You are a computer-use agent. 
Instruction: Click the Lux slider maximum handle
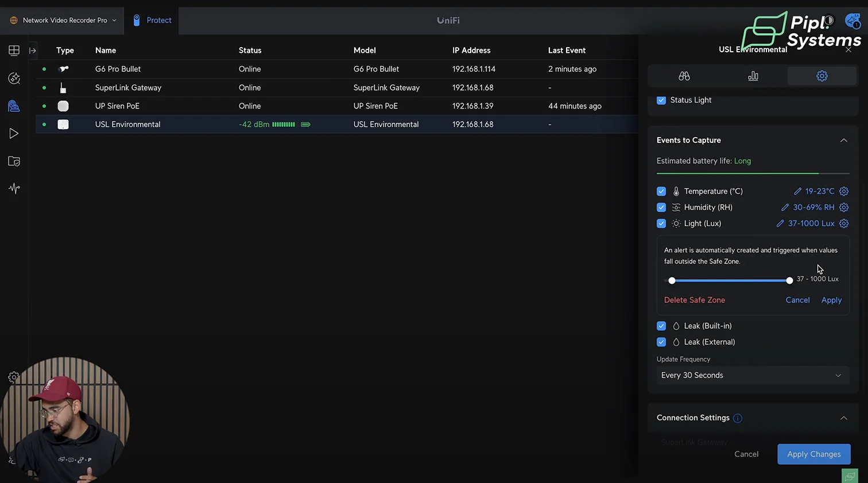tap(789, 281)
